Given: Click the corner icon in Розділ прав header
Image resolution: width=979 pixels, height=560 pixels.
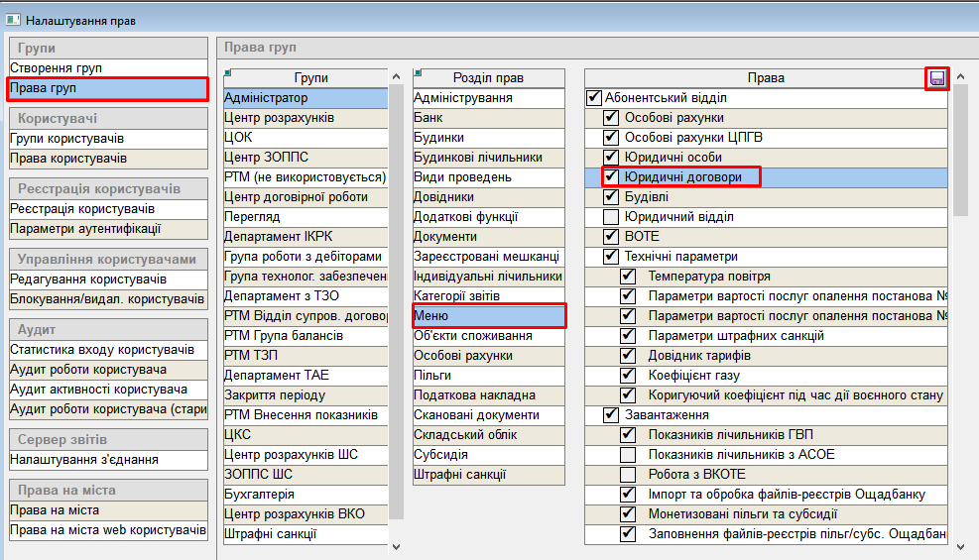Looking at the screenshot, I should (418, 72).
